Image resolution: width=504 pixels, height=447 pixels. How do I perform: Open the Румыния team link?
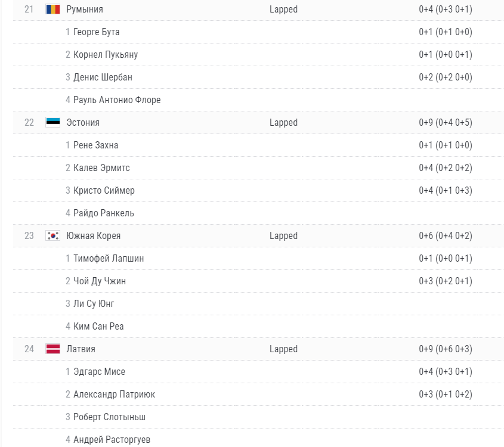(x=85, y=10)
